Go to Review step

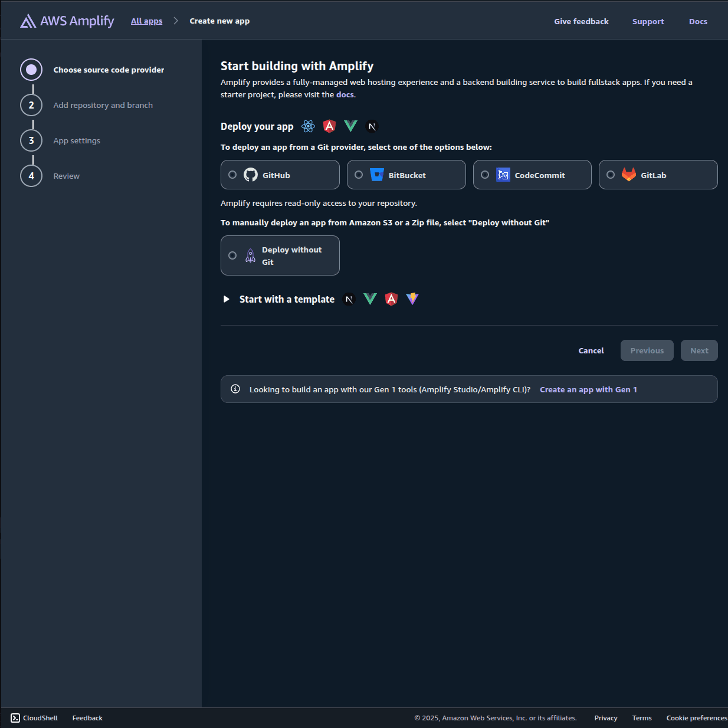click(x=50, y=176)
